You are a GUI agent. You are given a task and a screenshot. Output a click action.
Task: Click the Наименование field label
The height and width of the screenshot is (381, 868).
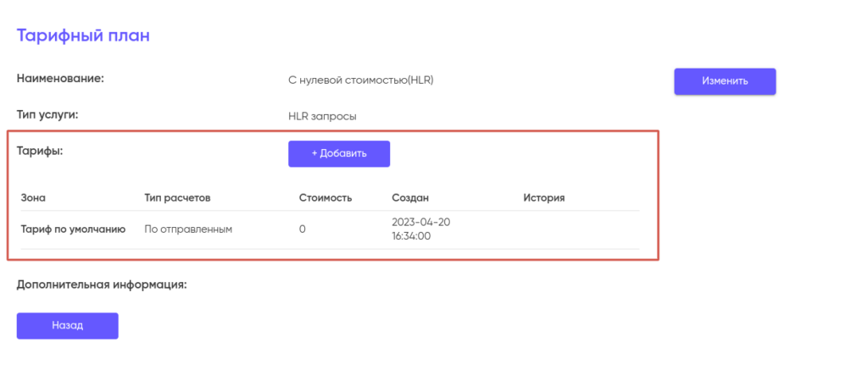[60, 79]
